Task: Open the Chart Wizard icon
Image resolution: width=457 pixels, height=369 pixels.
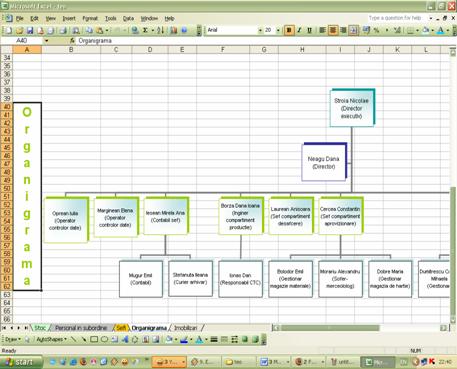Action: (x=174, y=30)
